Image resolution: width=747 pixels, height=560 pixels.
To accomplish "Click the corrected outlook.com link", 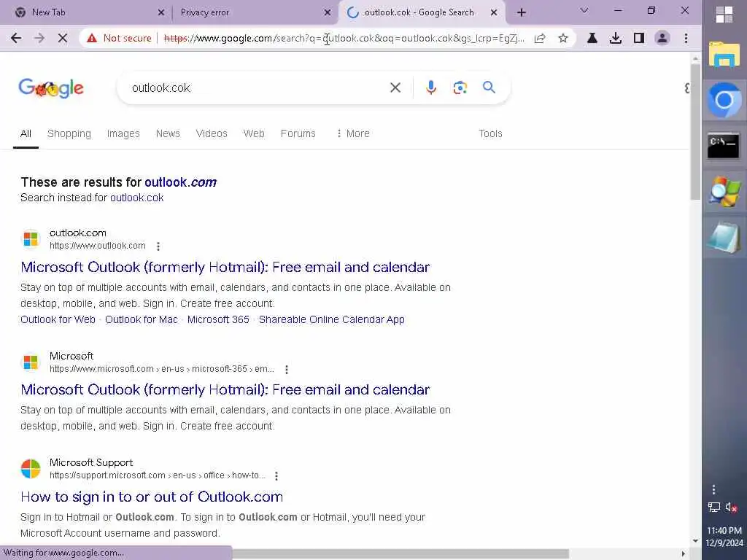I will pos(181,182).
